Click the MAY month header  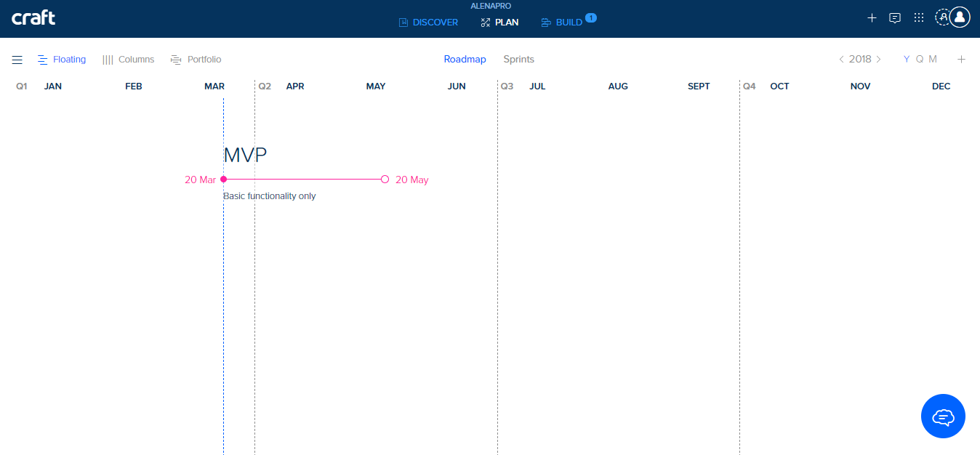coord(376,86)
